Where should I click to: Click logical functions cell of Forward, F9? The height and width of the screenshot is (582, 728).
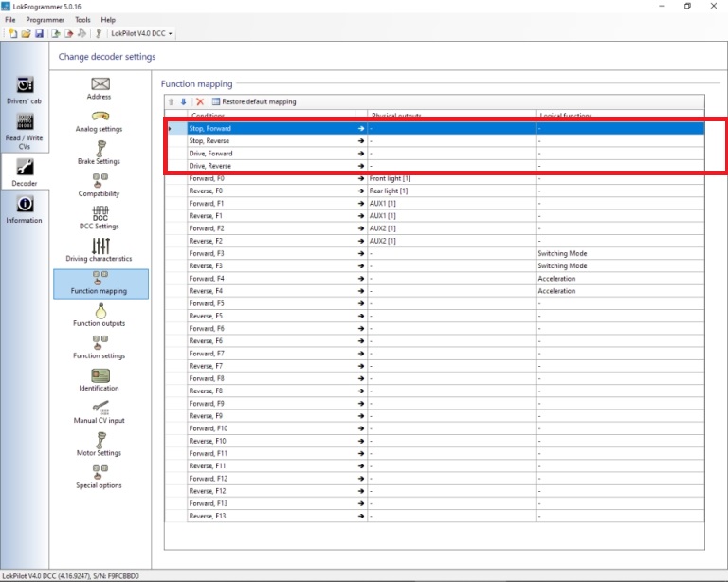point(620,404)
